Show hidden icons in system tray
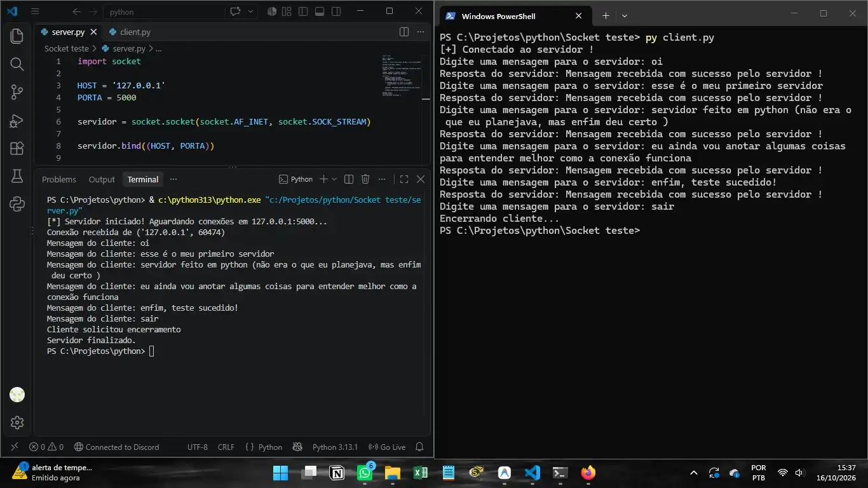The width and height of the screenshot is (868, 488). click(x=694, y=473)
